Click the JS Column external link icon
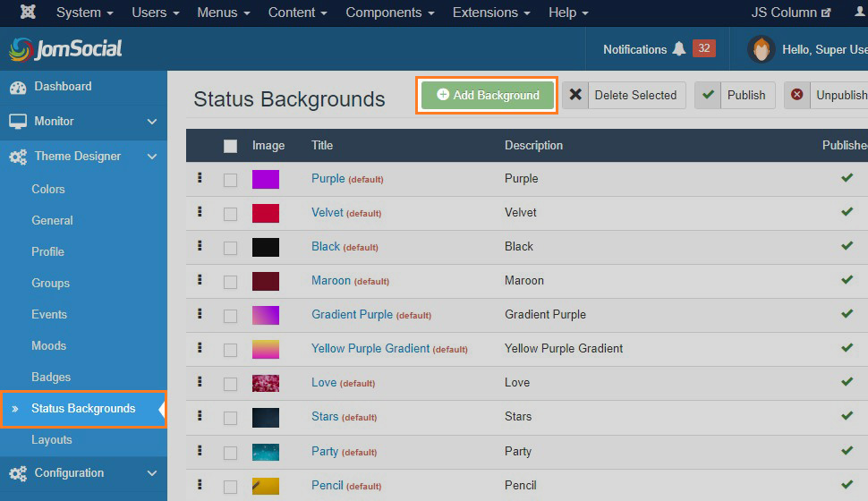The image size is (868, 501). point(826,13)
